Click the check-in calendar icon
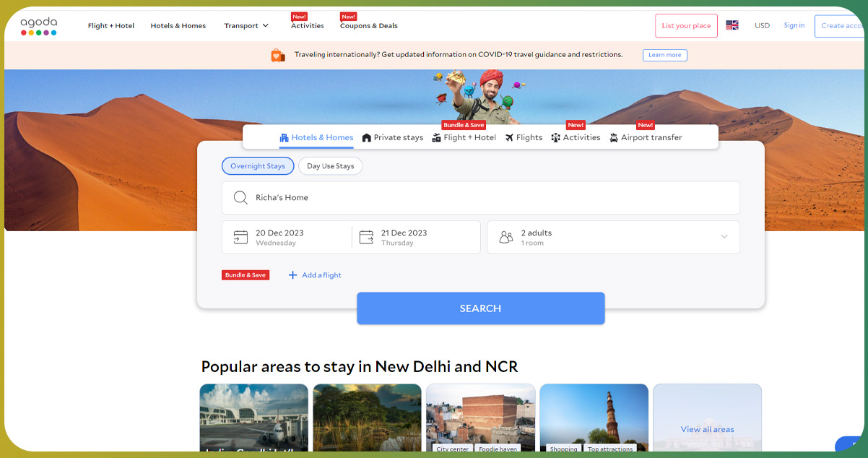 point(240,237)
